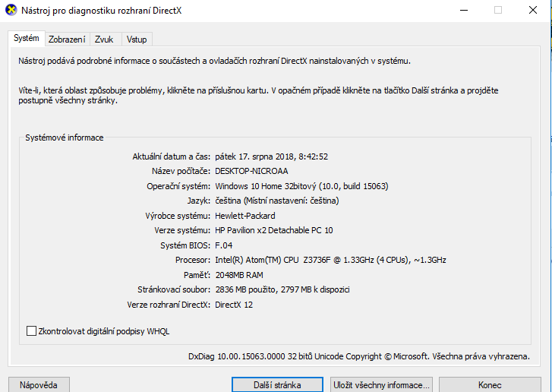Viewport: 552px width, 392px height.
Task: Click memory value 2048MB RAM
Action: click(x=239, y=275)
